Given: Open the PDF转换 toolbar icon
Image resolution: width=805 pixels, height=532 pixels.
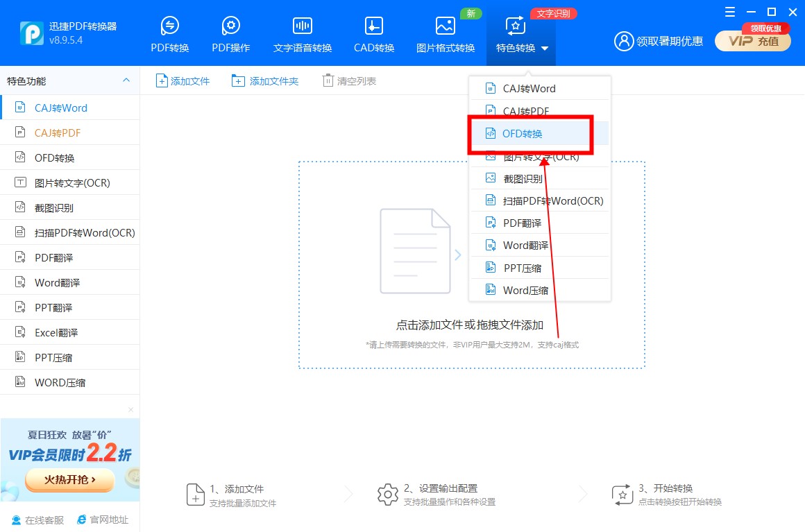Looking at the screenshot, I should click(x=170, y=26).
